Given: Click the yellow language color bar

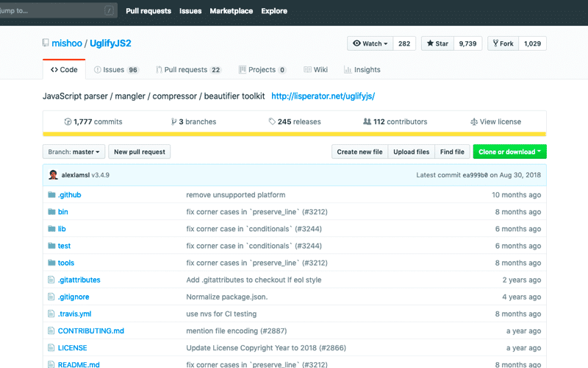Looking at the screenshot, I should 294,134.
